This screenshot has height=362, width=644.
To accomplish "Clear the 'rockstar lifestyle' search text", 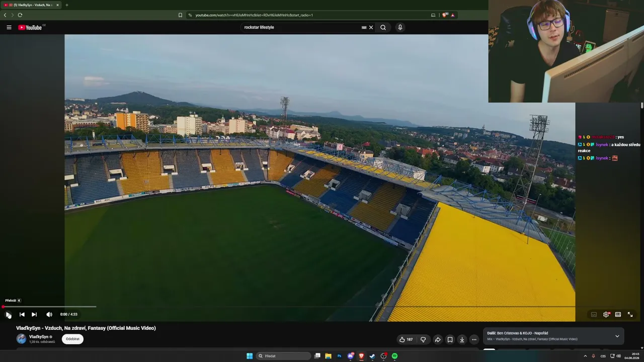I will coord(371,27).
